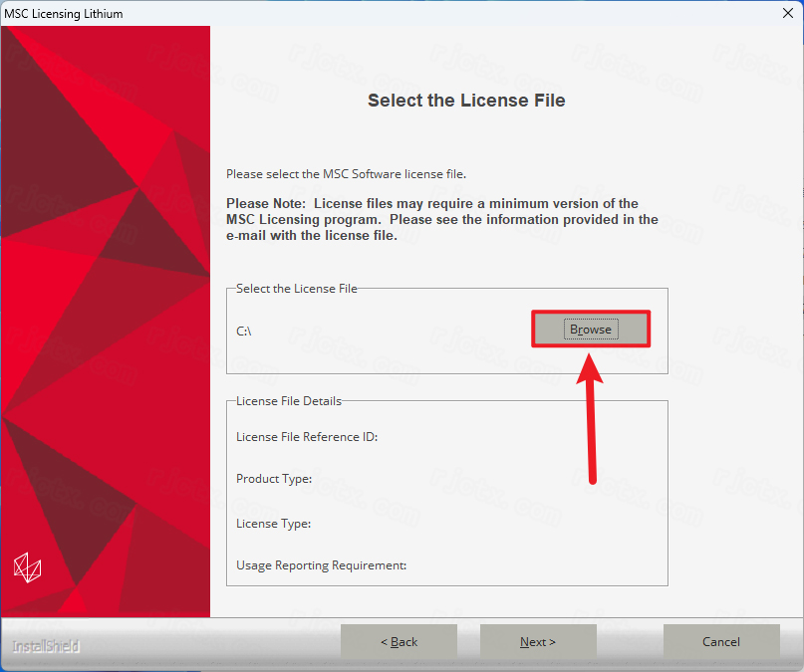Return to previous step with < Back

click(399, 641)
